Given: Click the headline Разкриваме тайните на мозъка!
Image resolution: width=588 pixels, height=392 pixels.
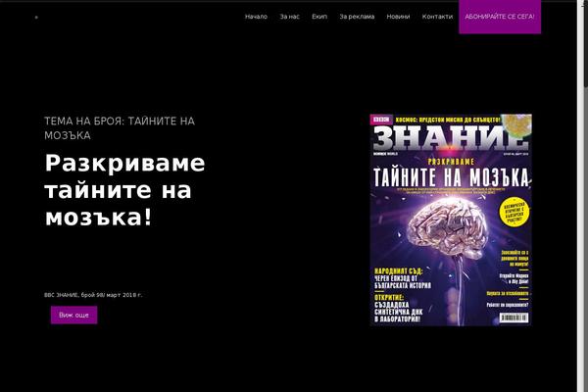Looking at the screenshot, I should (x=124, y=190).
